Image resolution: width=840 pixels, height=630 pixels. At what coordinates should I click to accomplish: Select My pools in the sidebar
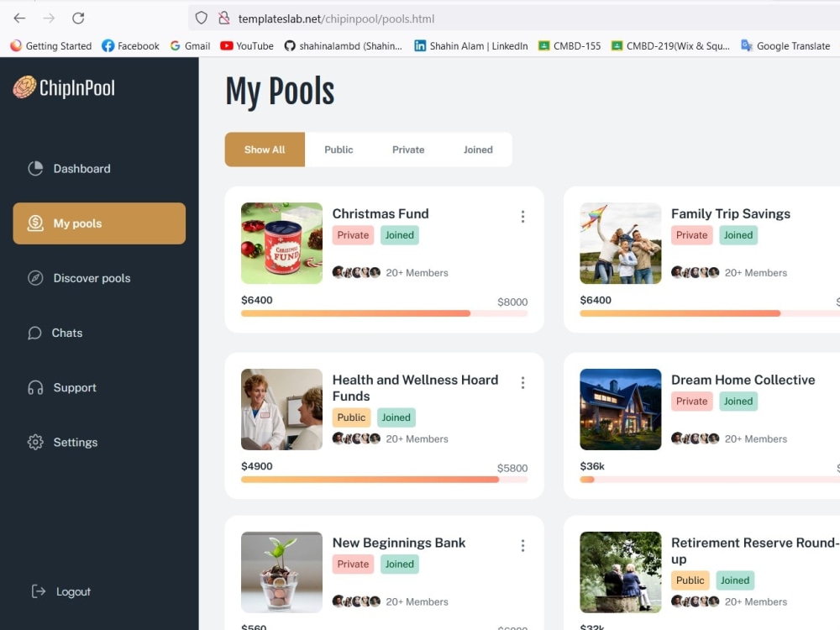coord(99,223)
